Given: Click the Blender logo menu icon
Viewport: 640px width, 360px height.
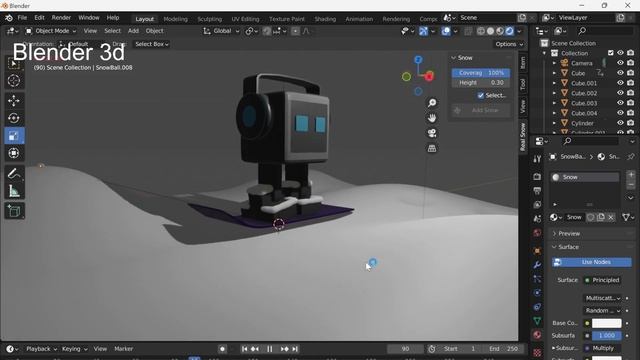Looking at the screenshot, I should [9, 18].
